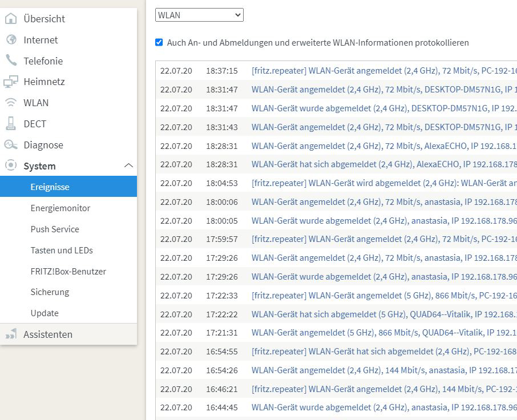The image size is (517, 420).
Task: Open the Update submenu entry
Action: click(45, 313)
